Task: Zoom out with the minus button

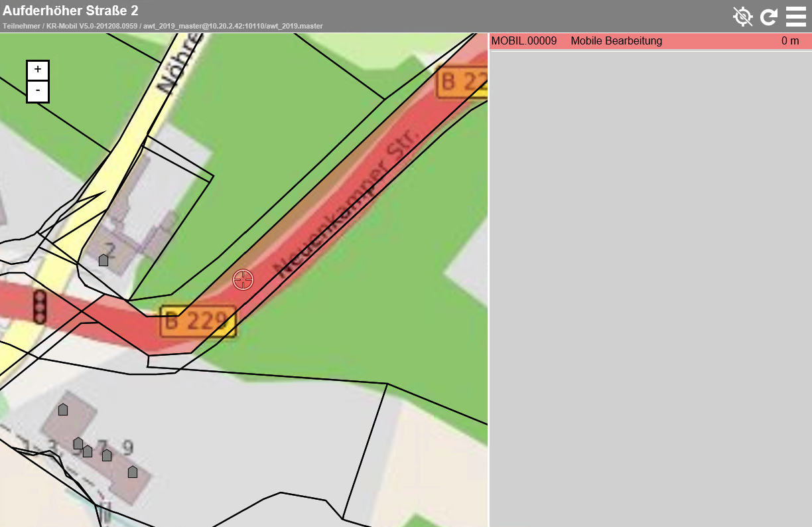Action: point(38,91)
